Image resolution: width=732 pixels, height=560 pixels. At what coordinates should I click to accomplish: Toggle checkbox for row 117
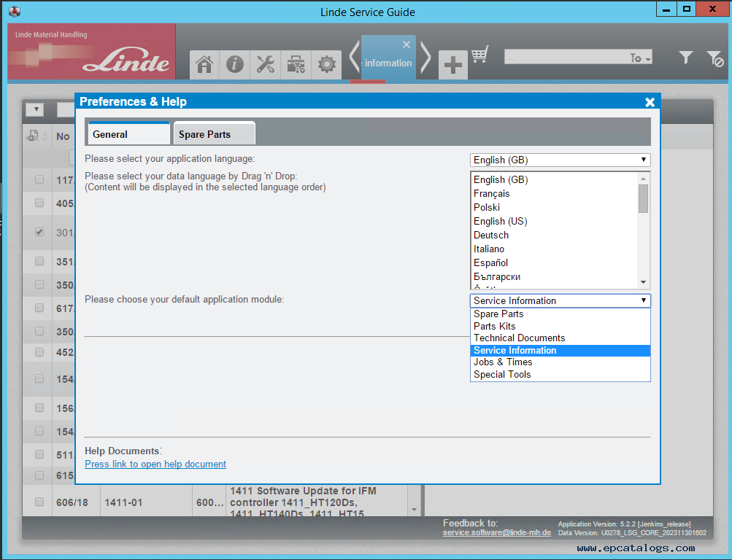(39, 179)
